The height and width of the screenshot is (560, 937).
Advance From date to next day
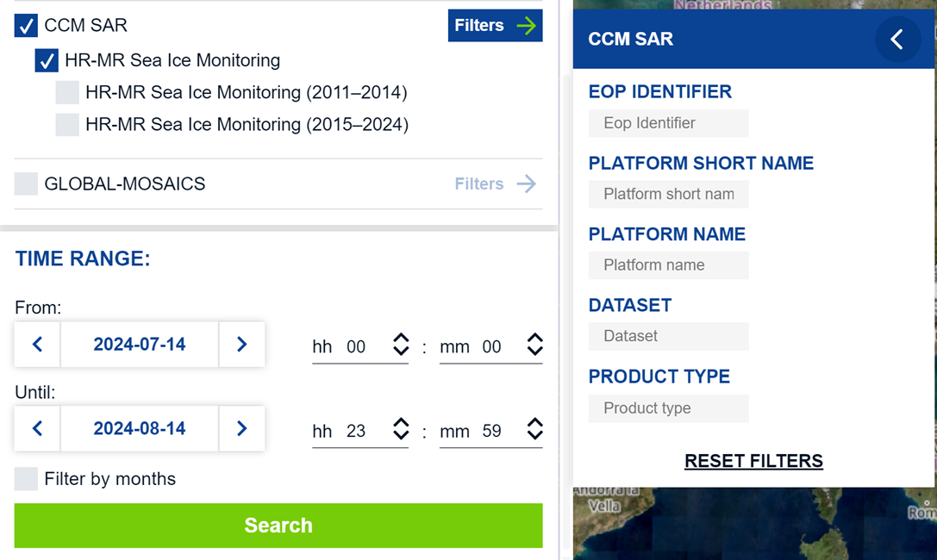pos(241,345)
